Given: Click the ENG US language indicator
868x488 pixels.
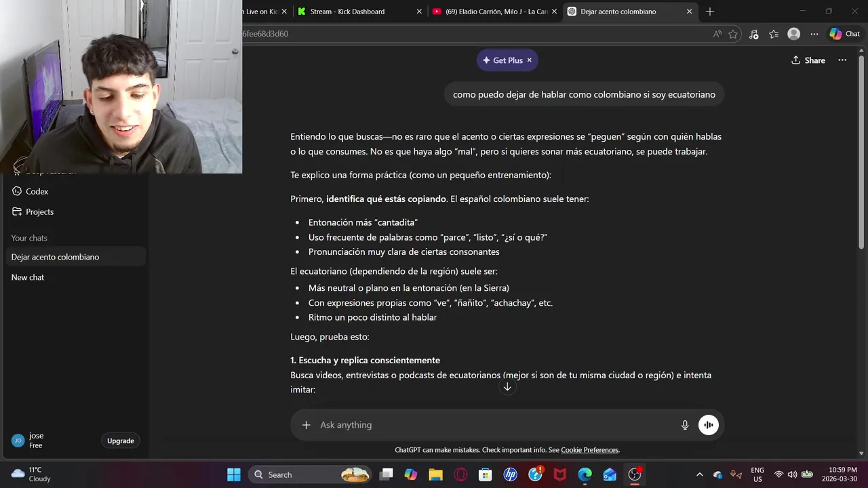Looking at the screenshot, I should click(757, 474).
